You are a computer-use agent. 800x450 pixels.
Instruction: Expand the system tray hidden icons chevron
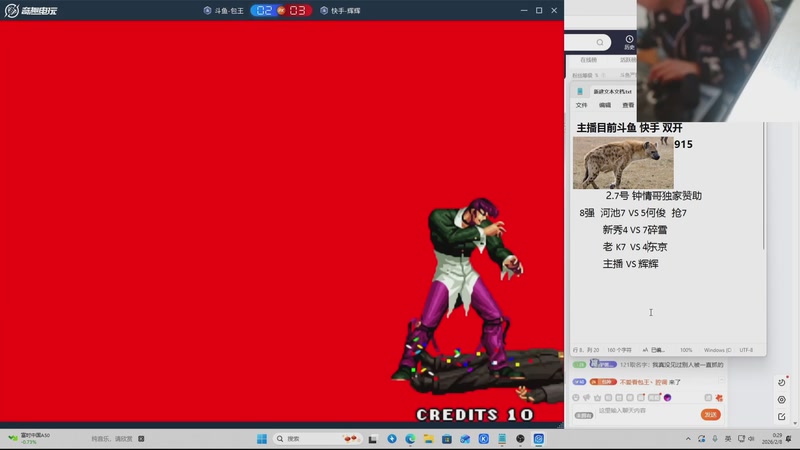coord(688,439)
